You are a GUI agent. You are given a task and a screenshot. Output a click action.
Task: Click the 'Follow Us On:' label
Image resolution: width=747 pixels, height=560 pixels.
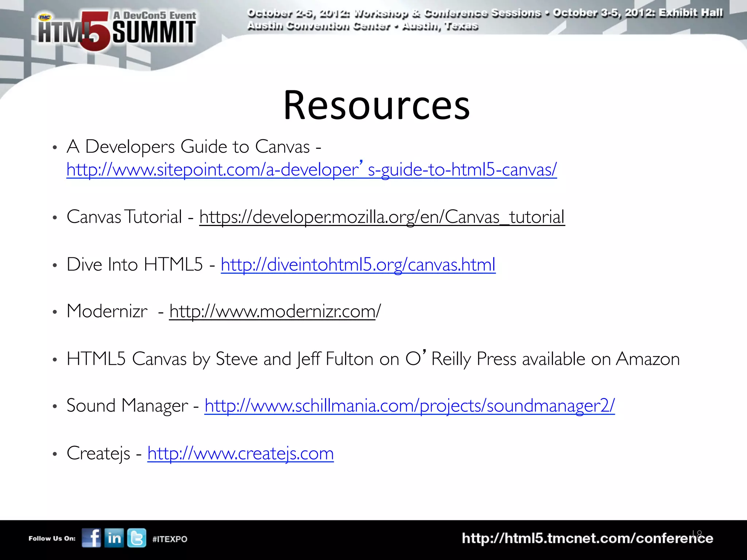click(x=52, y=538)
